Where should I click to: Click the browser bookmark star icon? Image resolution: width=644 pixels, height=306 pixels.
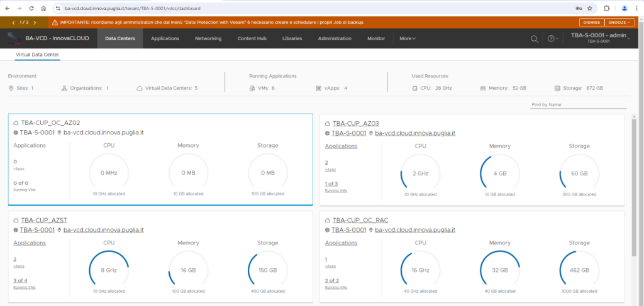pyautogui.click(x=589, y=8)
